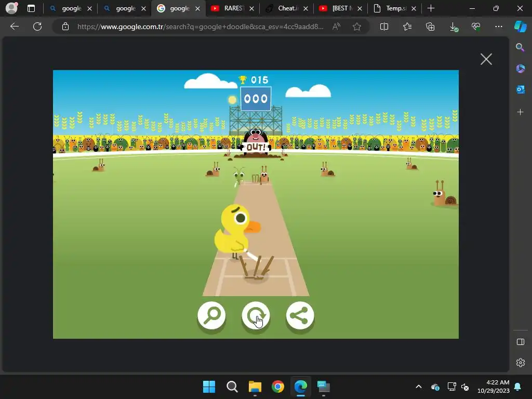Open the Favorites list
This screenshot has width=532, height=399.
407,26
